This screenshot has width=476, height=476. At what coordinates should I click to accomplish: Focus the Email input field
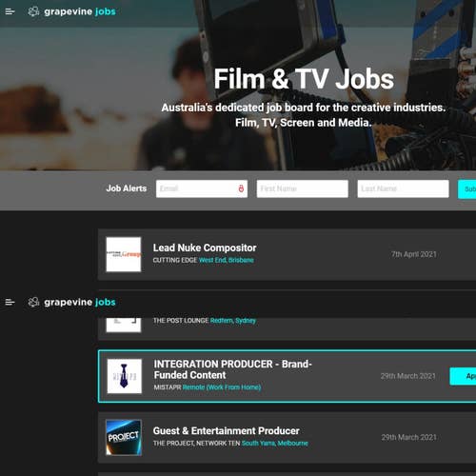pyautogui.click(x=202, y=188)
